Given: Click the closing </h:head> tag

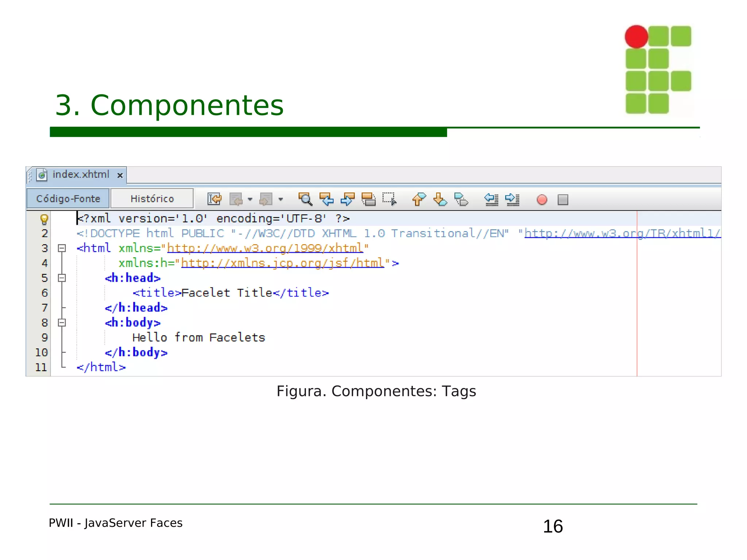Looking at the screenshot, I should pos(136,308).
